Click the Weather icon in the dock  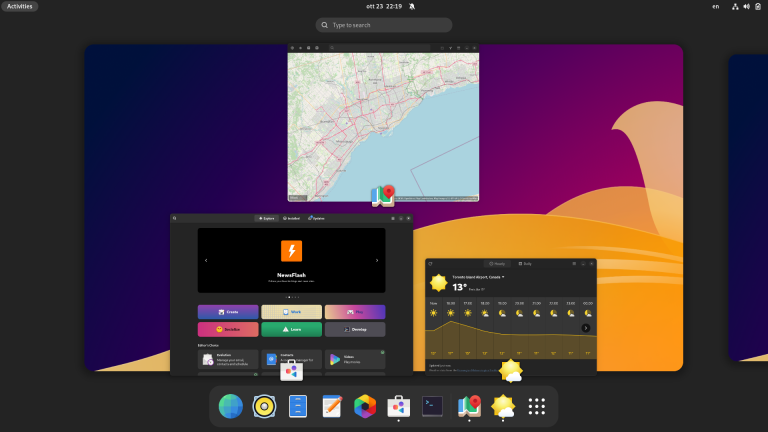(502, 406)
